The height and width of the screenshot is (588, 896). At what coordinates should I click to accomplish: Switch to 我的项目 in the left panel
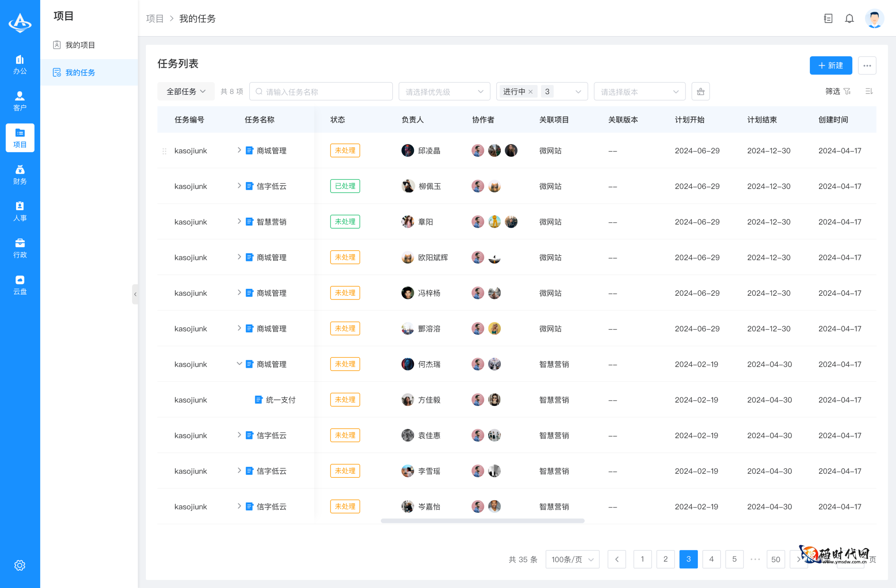point(80,45)
